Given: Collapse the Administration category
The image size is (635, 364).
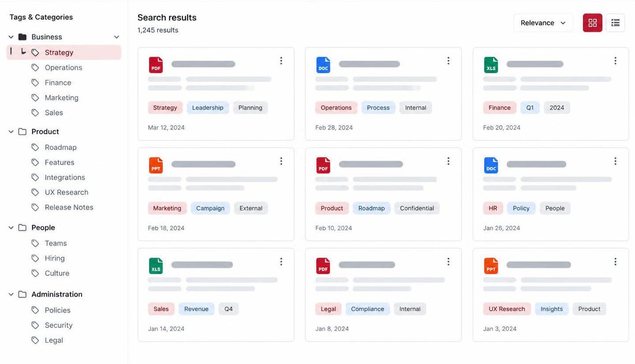Looking at the screenshot, I should tap(11, 294).
